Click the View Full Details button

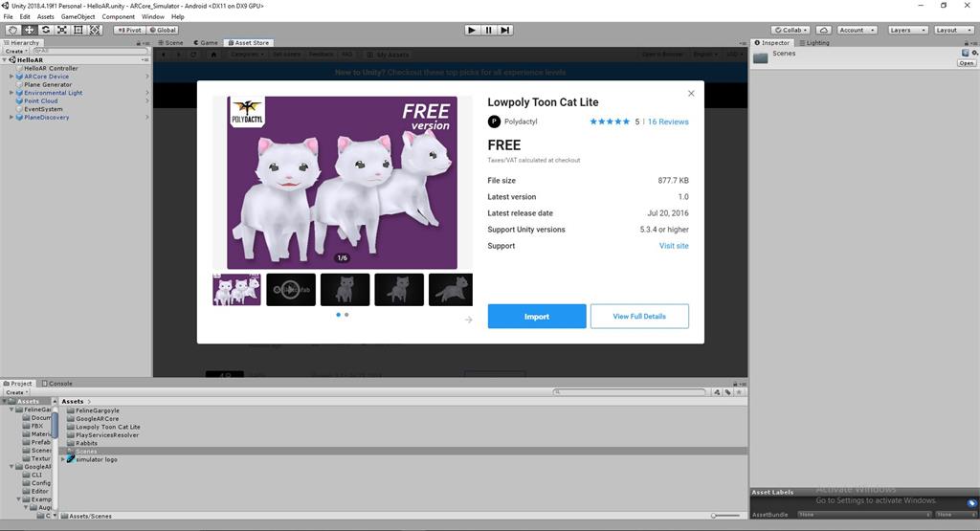(x=639, y=316)
